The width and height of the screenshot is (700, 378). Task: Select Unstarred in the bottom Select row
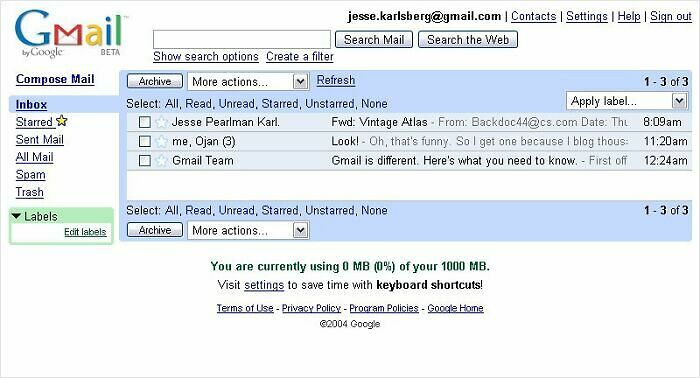pyautogui.click(x=330, y=211)
